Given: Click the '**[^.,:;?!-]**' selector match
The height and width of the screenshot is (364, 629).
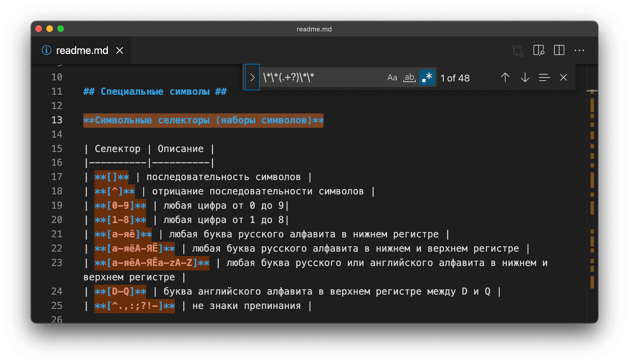Looking at the screenshot, I should point(135,306).
